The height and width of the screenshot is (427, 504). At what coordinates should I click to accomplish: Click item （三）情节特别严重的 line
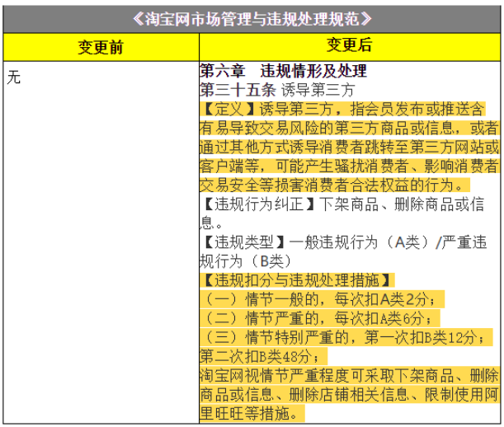click(346, 337)
